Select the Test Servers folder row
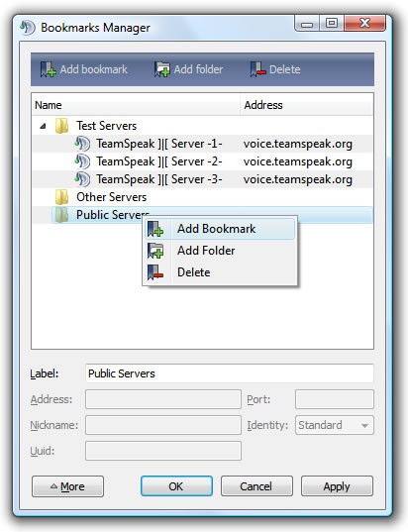Viewport: 408px width, 532px height. click(202, 126)
